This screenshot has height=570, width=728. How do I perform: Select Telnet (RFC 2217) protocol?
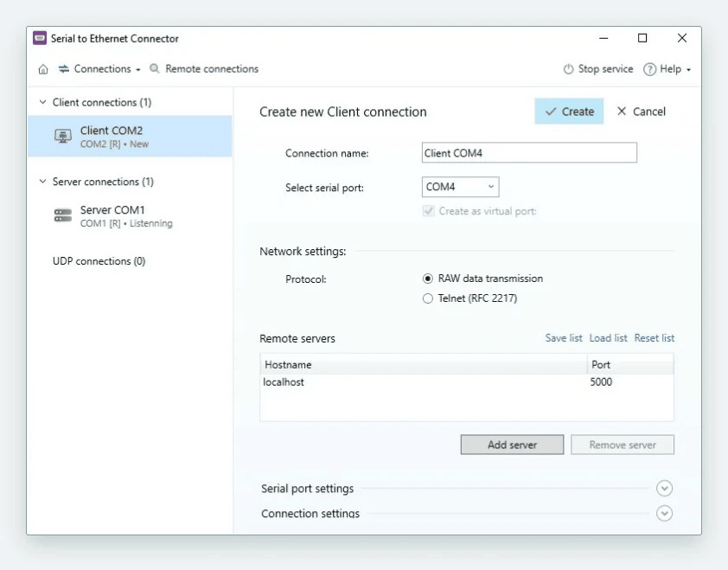pyautogui.click(x=427, y=299)
